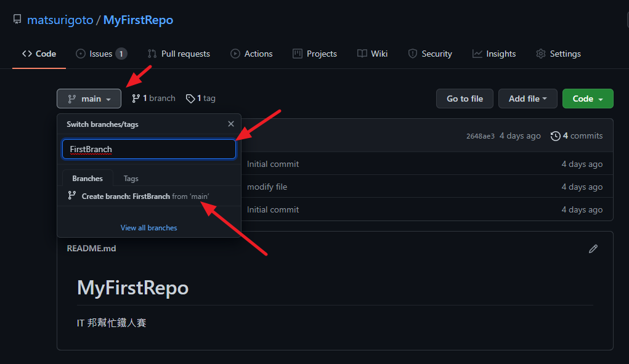
Task: Open the last Initial commit message
Action: [x=273, y=209]
